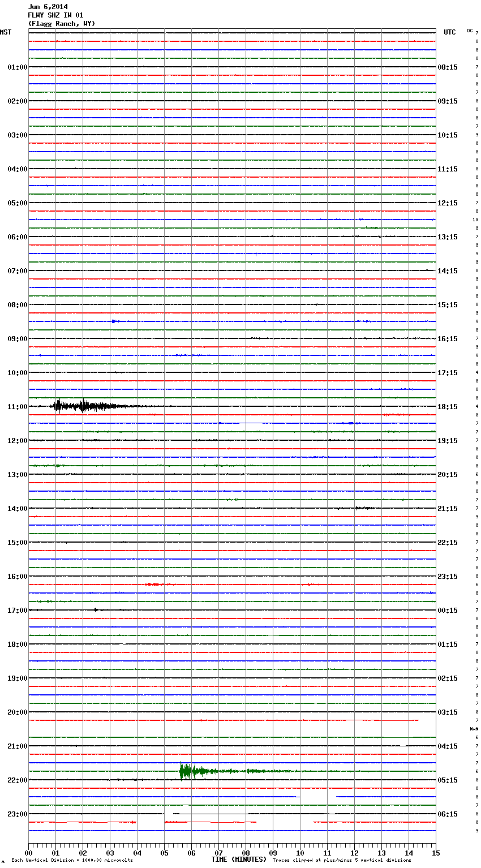Select the 09:00 MST hour label
The height and width of the screenshot is (868, 481).
tap(18, 339)
